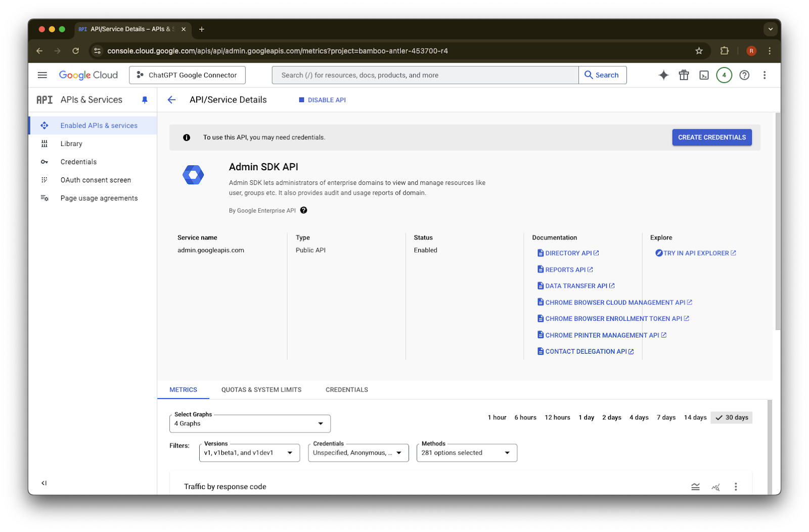
Task: Close the API/Service Details browser tab
Action: (x=184, y=29)
